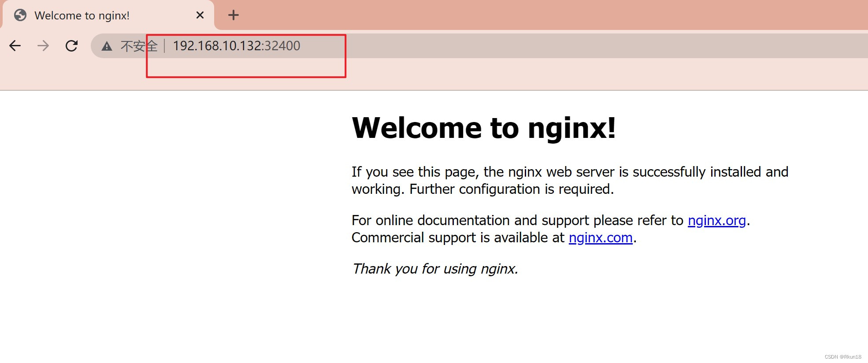Click the 不安全 security label

(x=139, y=46)
